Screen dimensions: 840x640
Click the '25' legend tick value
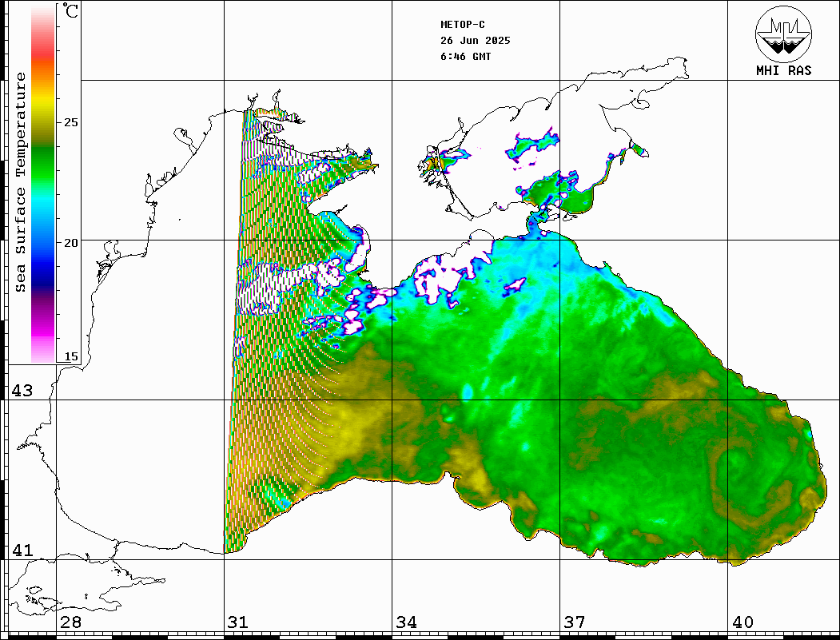70,122
